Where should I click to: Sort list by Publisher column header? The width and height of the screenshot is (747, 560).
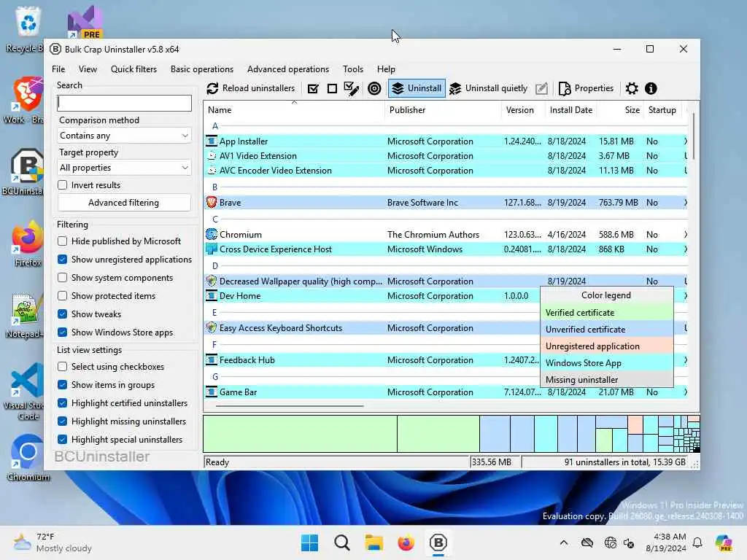tap(443, 110)
